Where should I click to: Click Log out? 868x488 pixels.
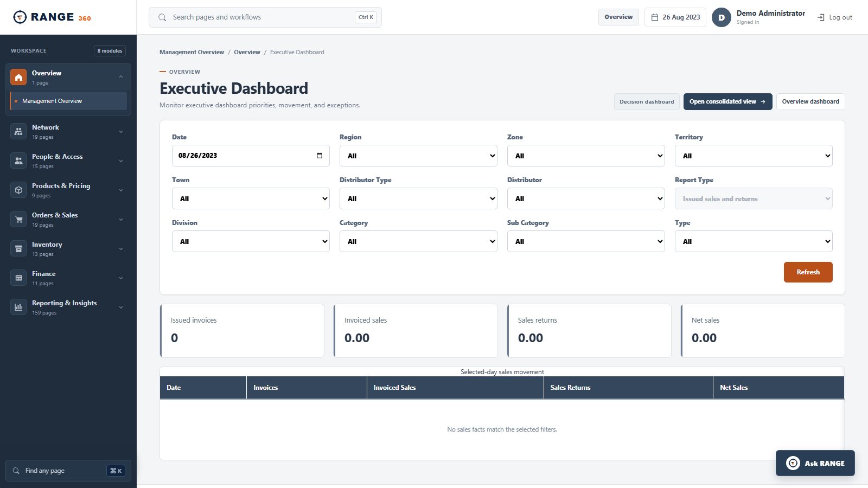point(835,17)
